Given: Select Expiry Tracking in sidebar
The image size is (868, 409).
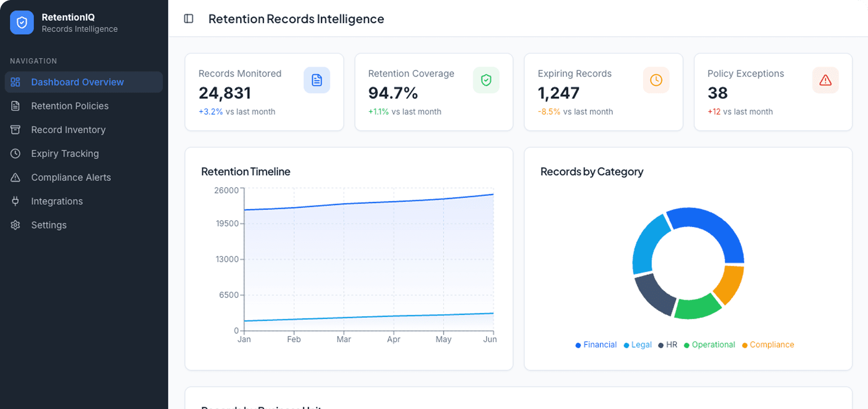Looking at the screenshot, I should click(x=84, y=154).
